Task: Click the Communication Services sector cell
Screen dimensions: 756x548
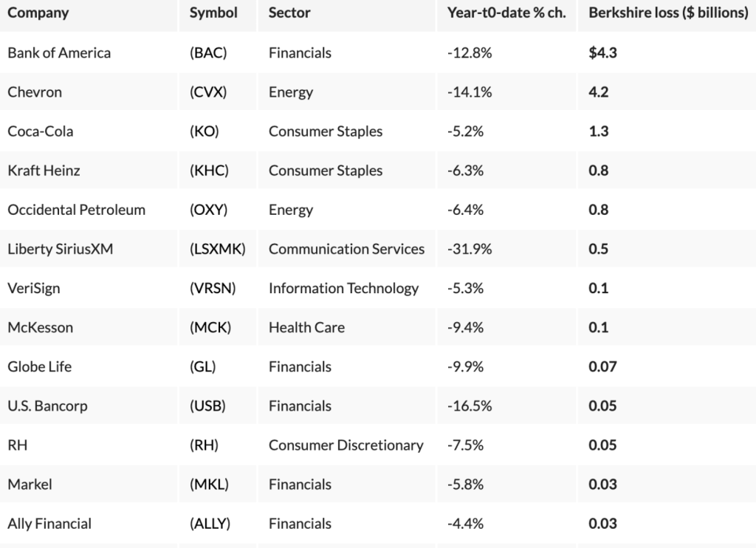Action: 346,249
